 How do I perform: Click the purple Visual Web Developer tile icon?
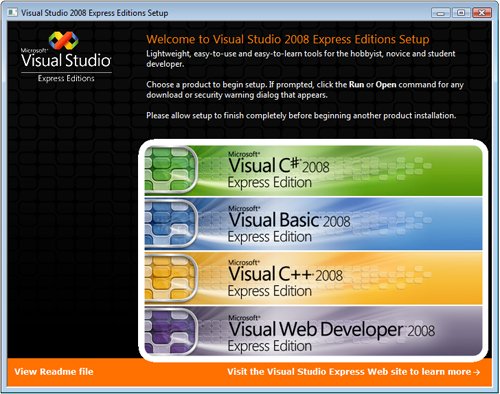pos(171,332)
